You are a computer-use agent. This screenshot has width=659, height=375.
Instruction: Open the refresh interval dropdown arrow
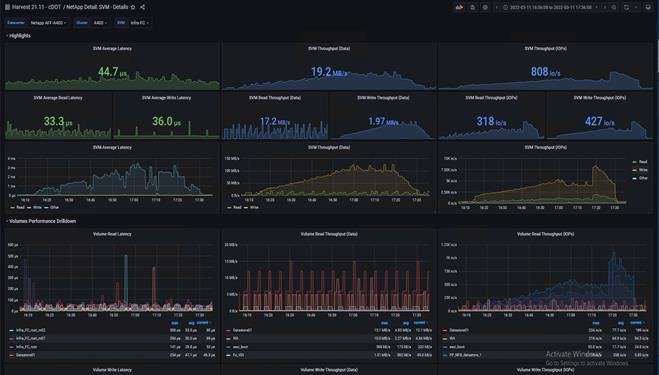coord(636,7)
